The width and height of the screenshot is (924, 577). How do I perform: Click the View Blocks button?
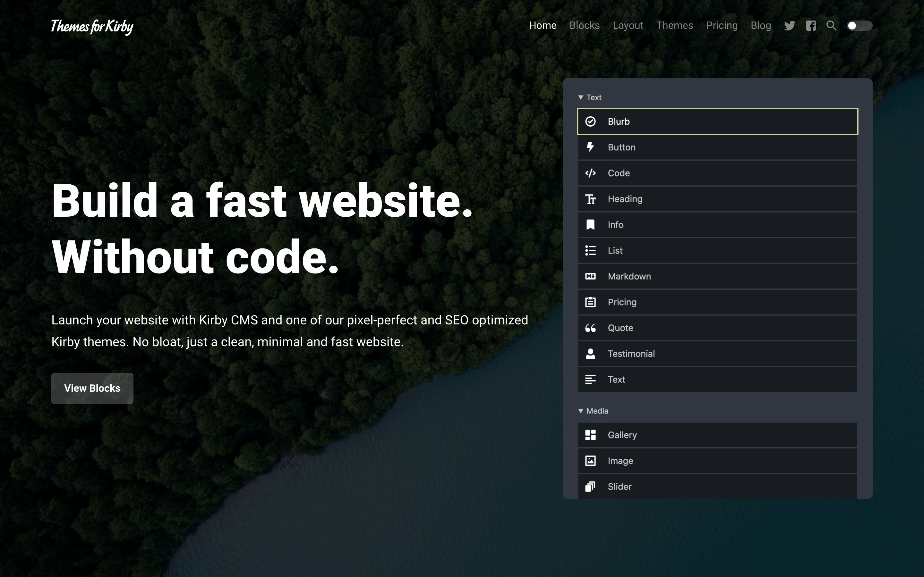click(x=92, y=388)
